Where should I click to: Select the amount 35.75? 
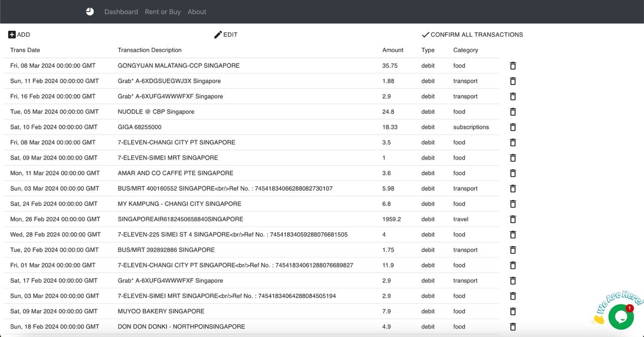point(390,65)
